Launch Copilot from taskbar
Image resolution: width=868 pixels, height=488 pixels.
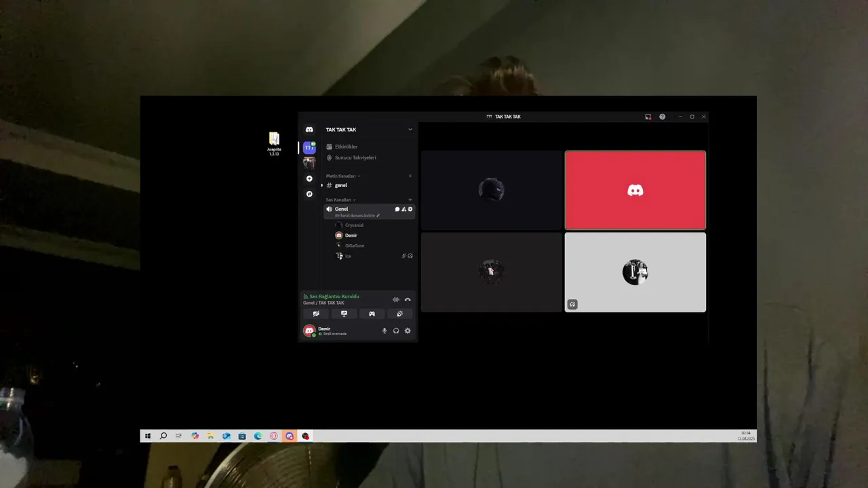click(x=195, y=436)
